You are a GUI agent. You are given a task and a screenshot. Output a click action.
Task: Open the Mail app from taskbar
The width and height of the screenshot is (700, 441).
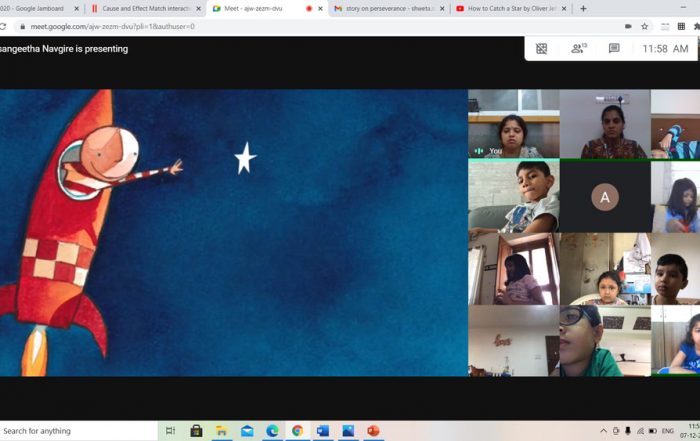[247, 431]
